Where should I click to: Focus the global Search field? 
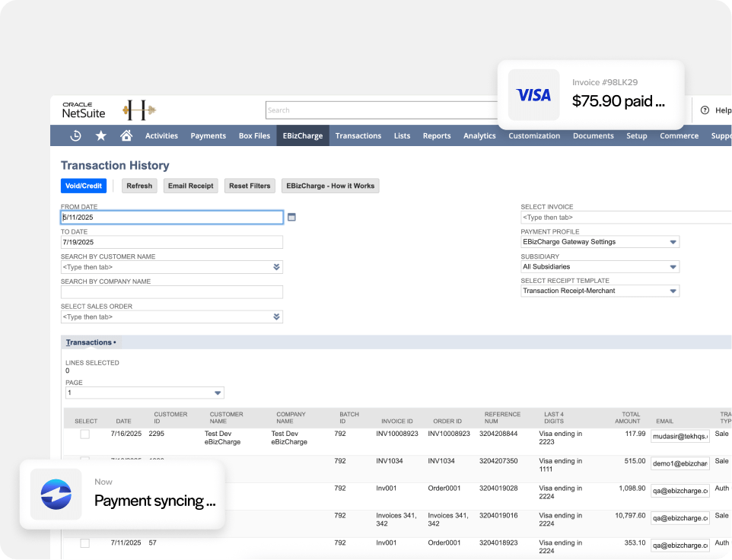(x=382, y=110)
